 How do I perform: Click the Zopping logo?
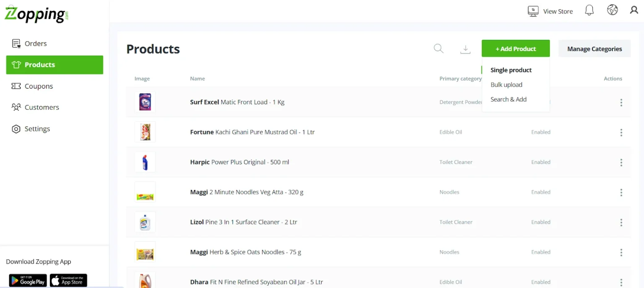[x=36, y=14]
